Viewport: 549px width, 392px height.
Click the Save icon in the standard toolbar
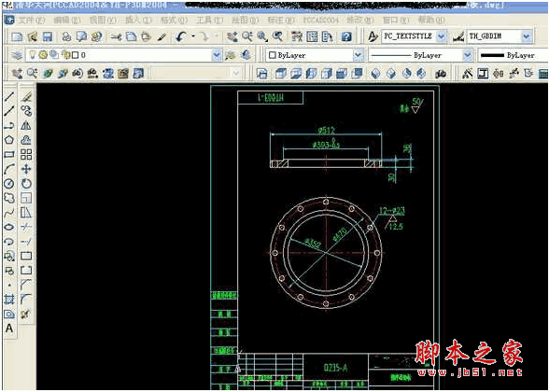48,36
